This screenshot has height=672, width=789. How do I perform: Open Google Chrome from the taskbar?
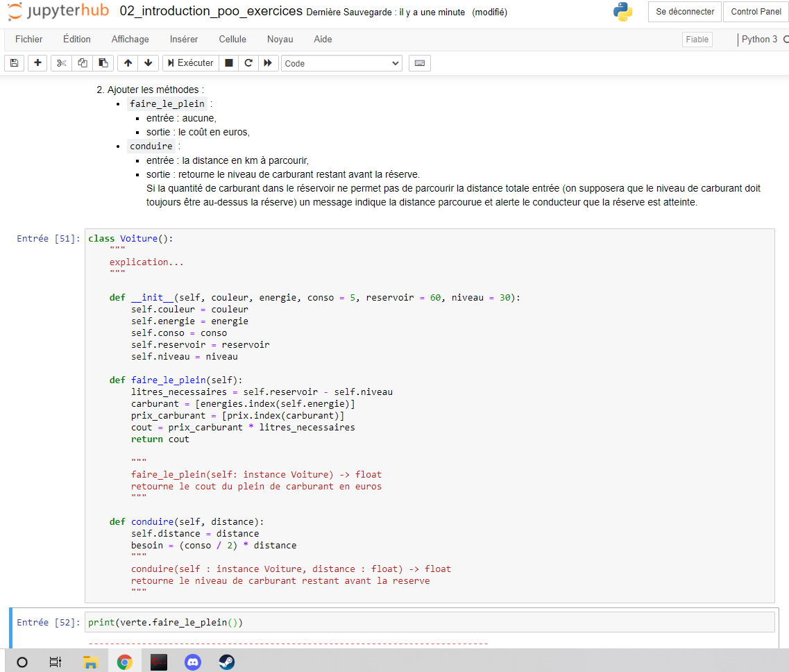click(124, 662)
